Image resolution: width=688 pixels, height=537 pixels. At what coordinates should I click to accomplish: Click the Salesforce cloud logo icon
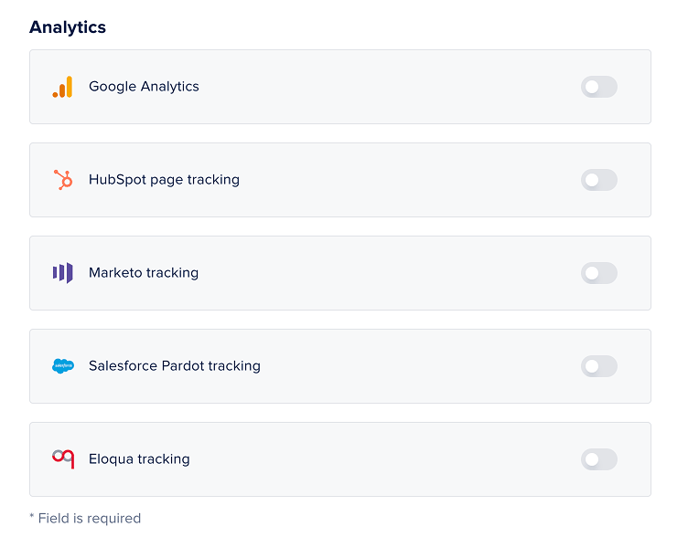[x=63, y=366]
